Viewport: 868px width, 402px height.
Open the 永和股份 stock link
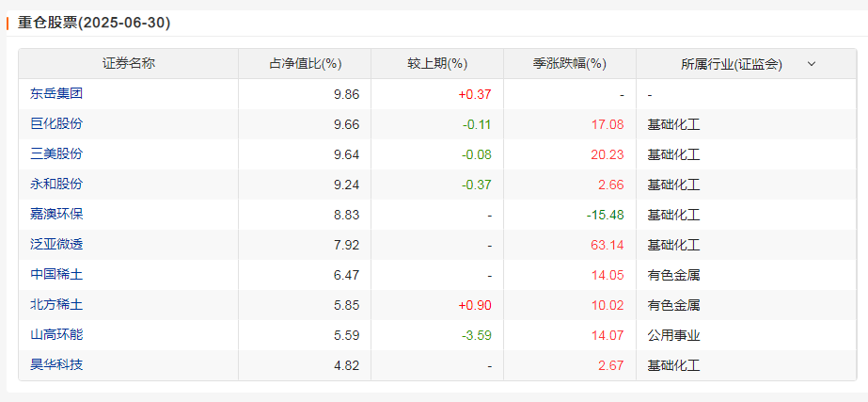56,185
